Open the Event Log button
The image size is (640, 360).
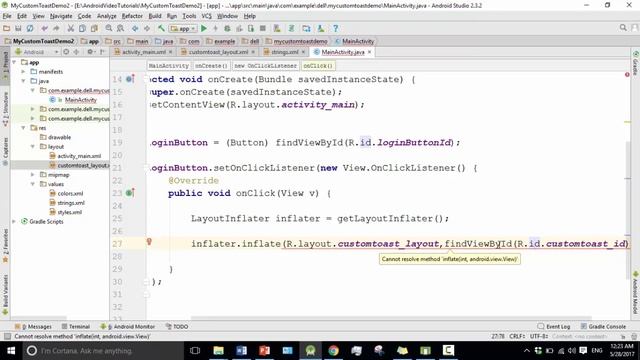[x=554, y=327]
